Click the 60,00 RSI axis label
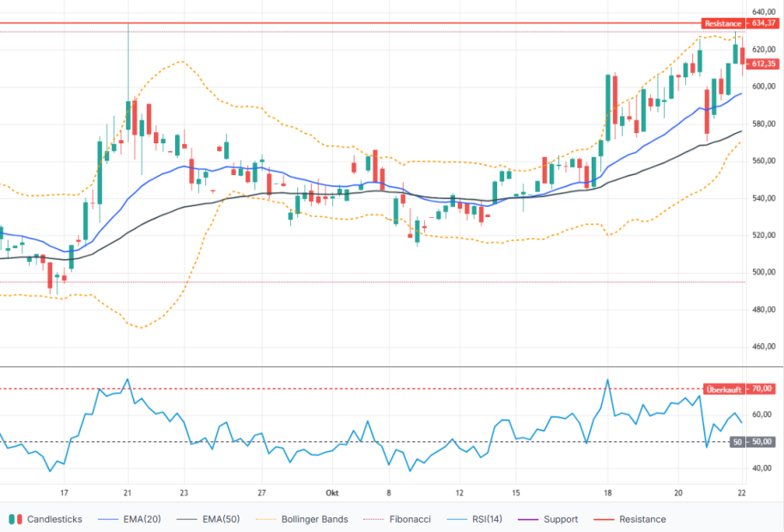Screen dimensions: 784x532 click(762, 414)
